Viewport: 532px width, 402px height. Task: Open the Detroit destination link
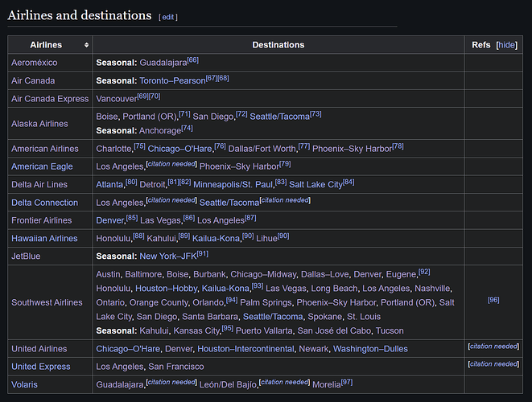click(x=152, y=184)
